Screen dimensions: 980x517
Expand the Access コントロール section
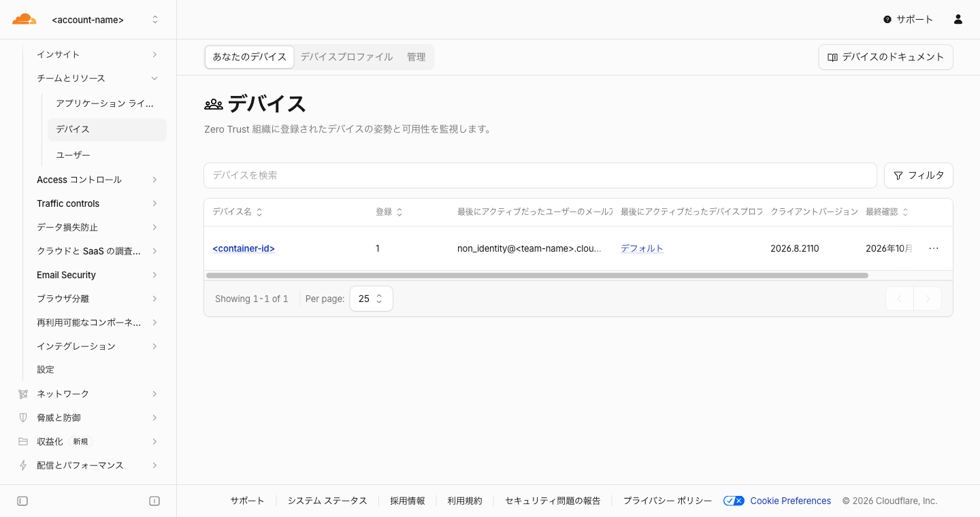click(x=97, y=180)
